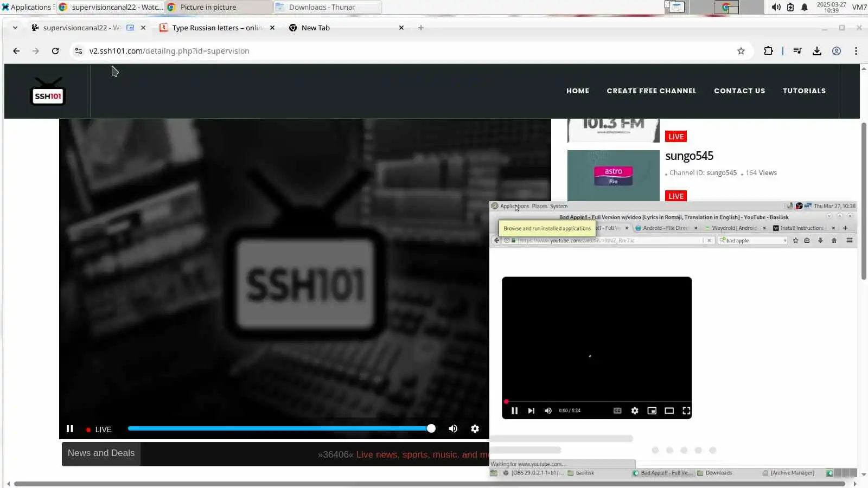Click Basilisk downloads arrow icon

pos(820,240)
